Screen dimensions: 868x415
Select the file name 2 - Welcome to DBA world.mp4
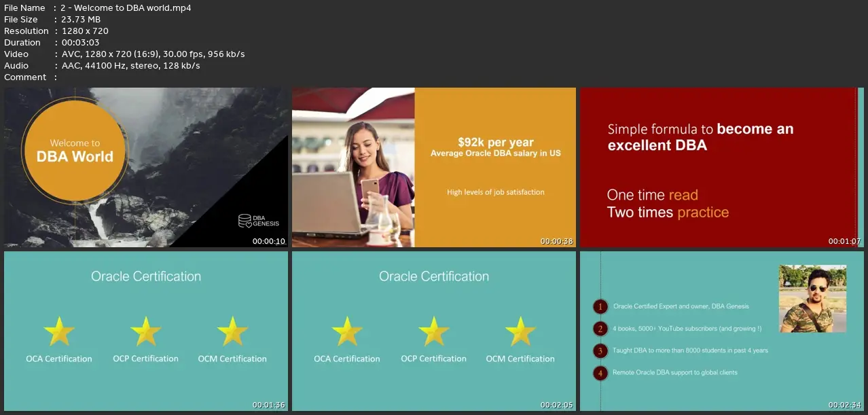coord(124,7)
